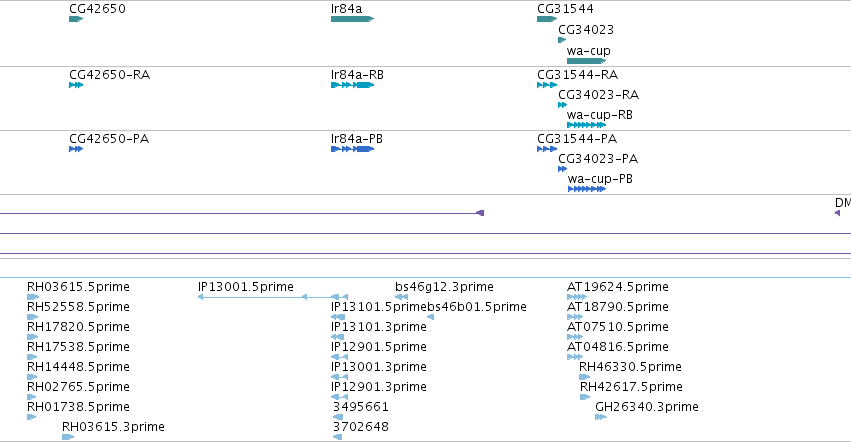
Task: Select EST RH17820.5prime
Action: click(78, 327)
